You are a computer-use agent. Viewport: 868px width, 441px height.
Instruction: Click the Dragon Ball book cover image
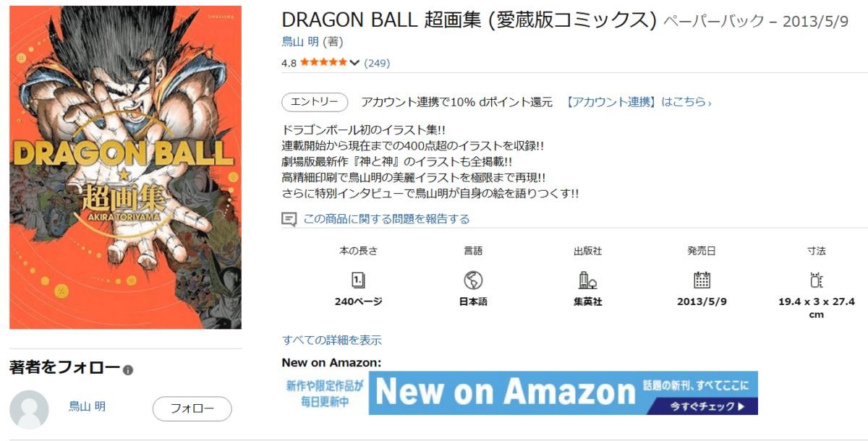coord(125,168)
